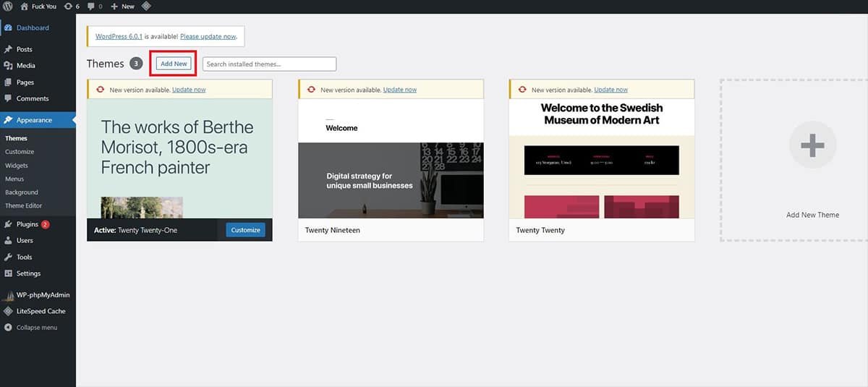Open the Plugins menu with update badge
Viewport: 868px width, 387px height.
pos(27,224)
